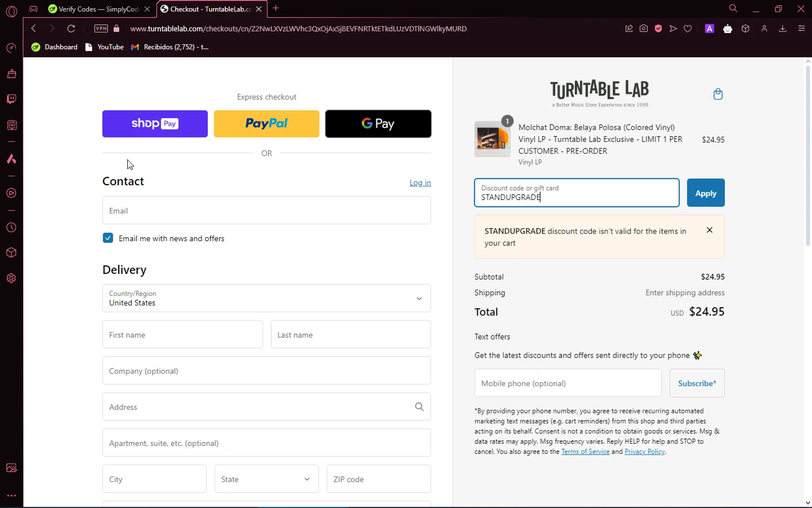Open the robot extension icon
This screenshot has height=508, width=812.
728,29
